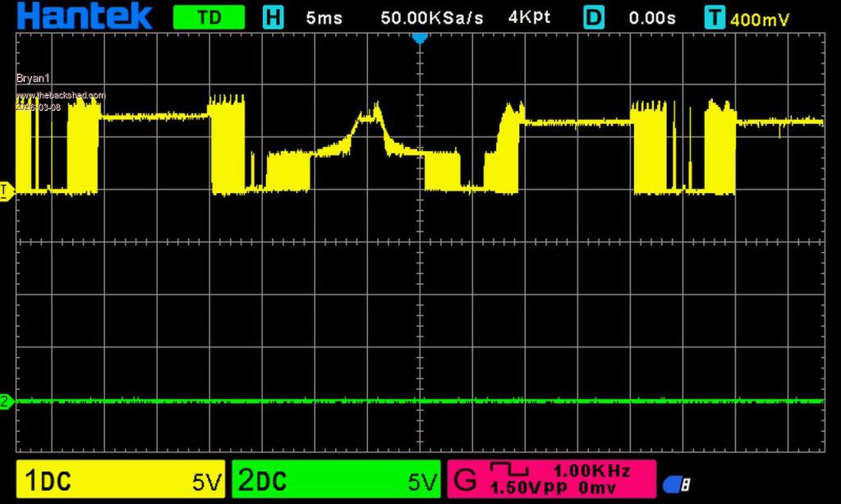The width and height of the screenshot is (841, 504).
Task: Click the 0.00s delay value
Action: click(652, 17)
